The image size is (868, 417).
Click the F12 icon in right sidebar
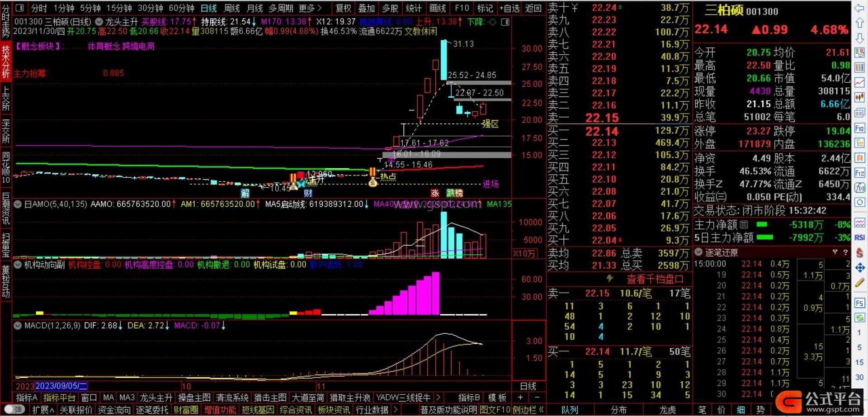(x=859, y=173)
